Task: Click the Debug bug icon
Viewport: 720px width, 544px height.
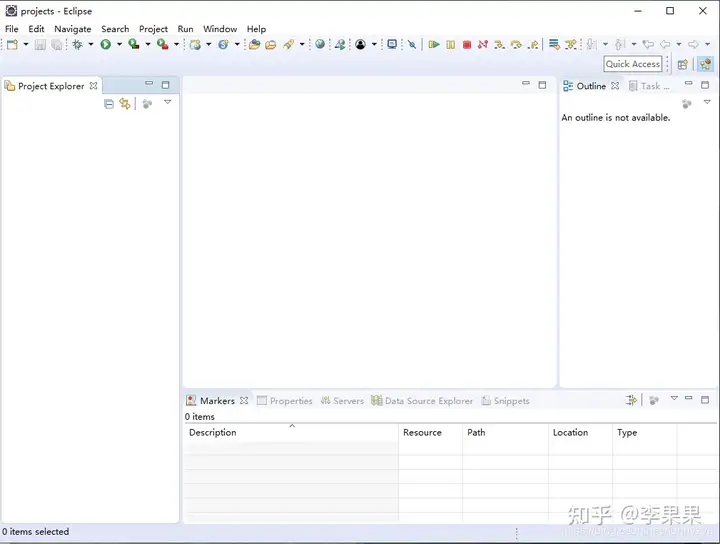Action: coord(78,45)
